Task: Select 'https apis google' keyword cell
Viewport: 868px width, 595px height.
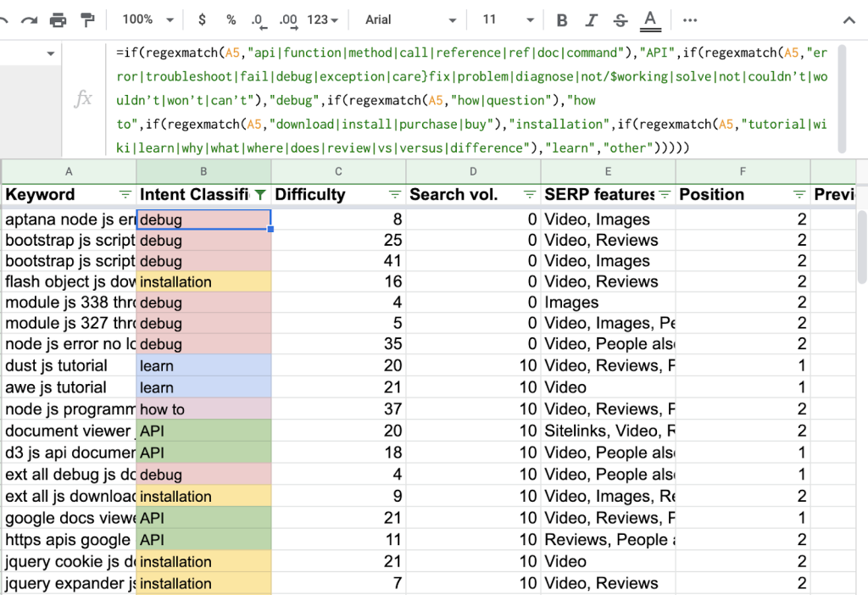Action: point(70,540)
